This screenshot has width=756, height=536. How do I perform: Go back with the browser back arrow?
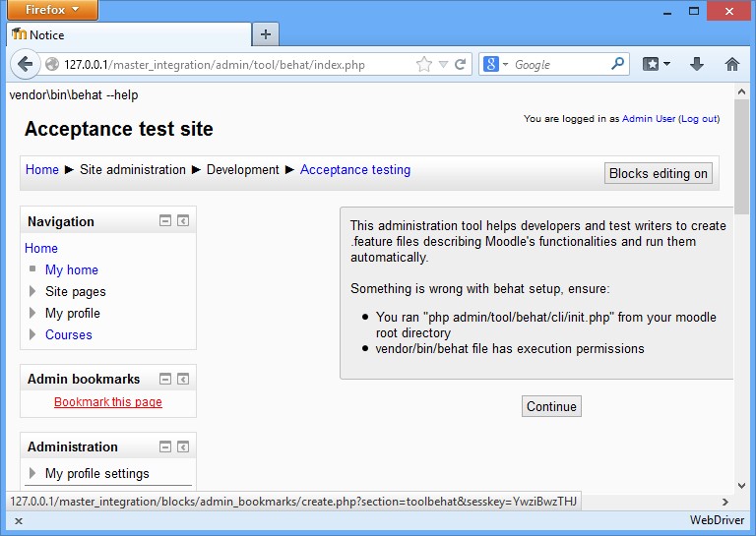(25, 64)
